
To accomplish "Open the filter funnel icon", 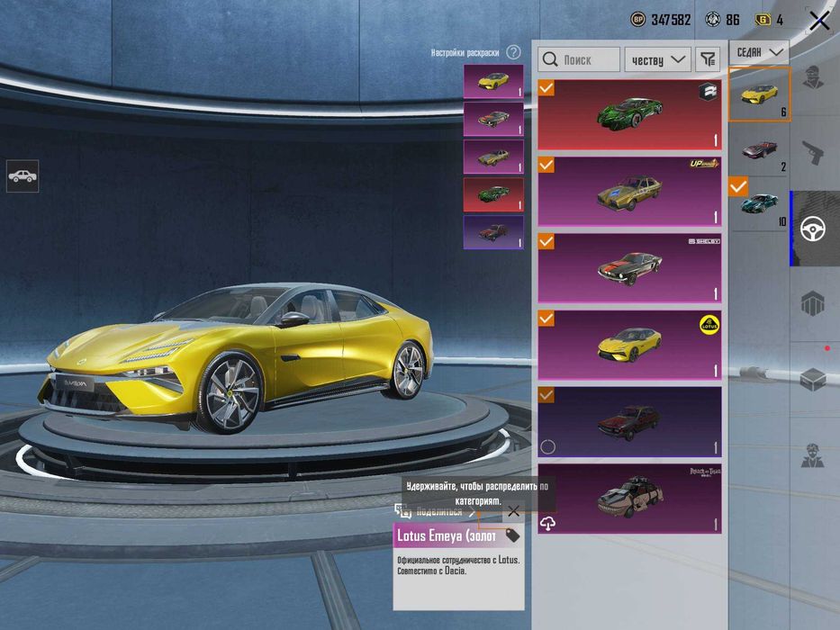I will (708, 59).
